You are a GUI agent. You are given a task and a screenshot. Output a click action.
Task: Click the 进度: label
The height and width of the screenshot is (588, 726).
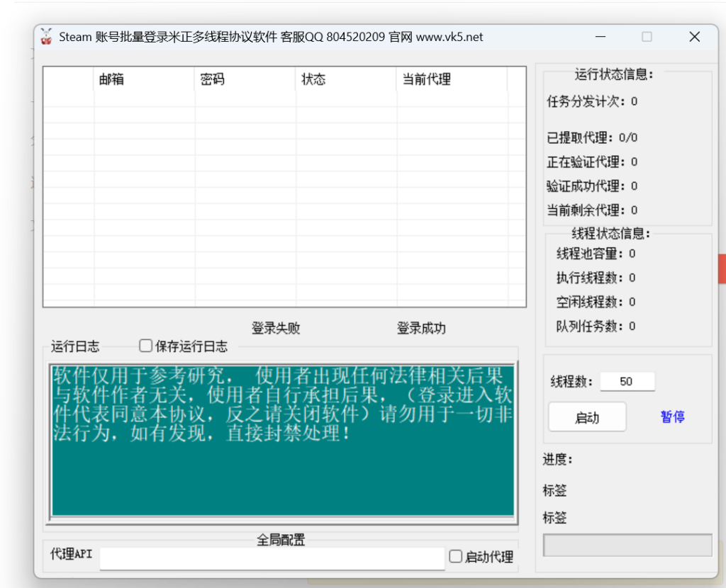click(557, 459)
